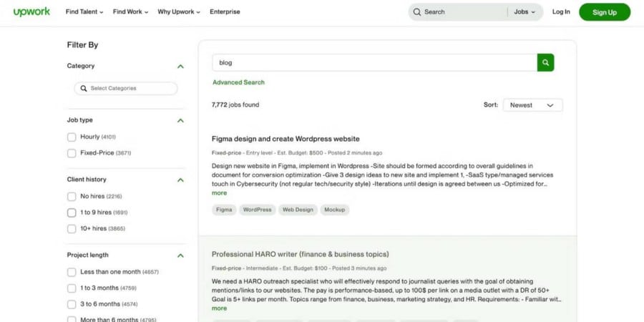This screenshot has height=322, width=644.
Task: Click the Web Design skill tag
Action: [x=298, y=210]
